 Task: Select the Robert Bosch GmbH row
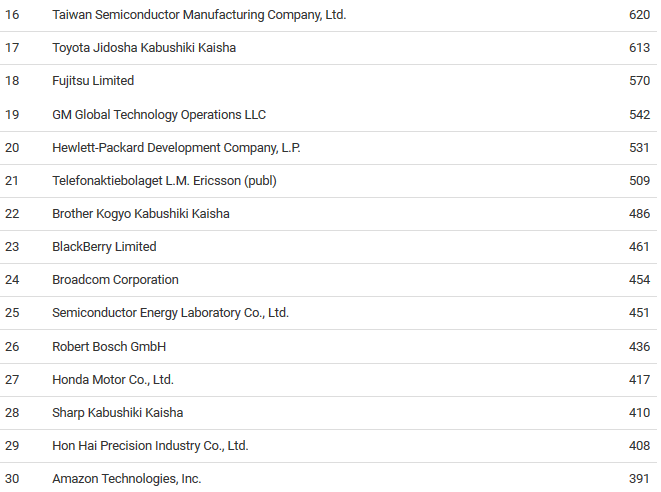point(328,347)
